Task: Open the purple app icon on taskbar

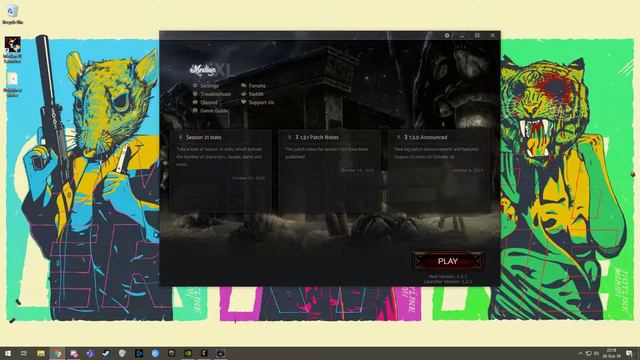Action: pyautogui.click(x=90, y=353)
